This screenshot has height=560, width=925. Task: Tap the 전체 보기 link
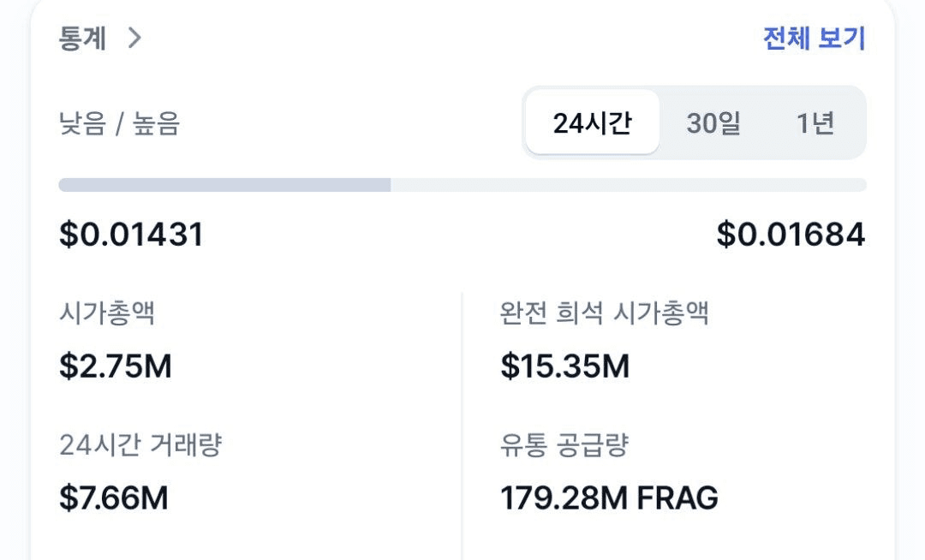[814, 39]
